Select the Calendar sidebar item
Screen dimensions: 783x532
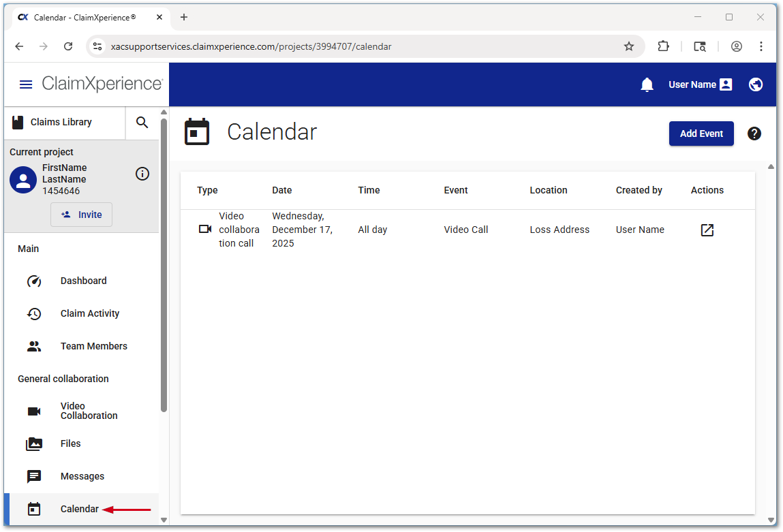coord(80,509)
